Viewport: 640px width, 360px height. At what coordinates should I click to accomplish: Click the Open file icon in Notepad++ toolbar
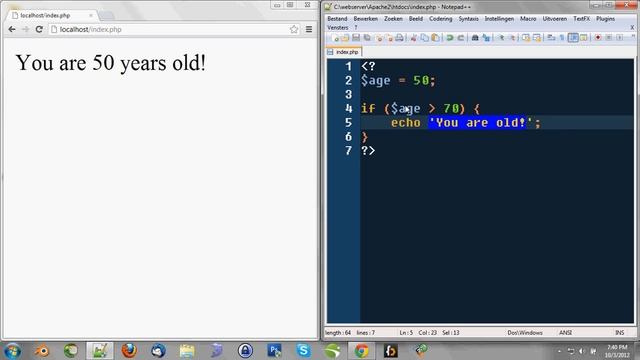[345, 38]
